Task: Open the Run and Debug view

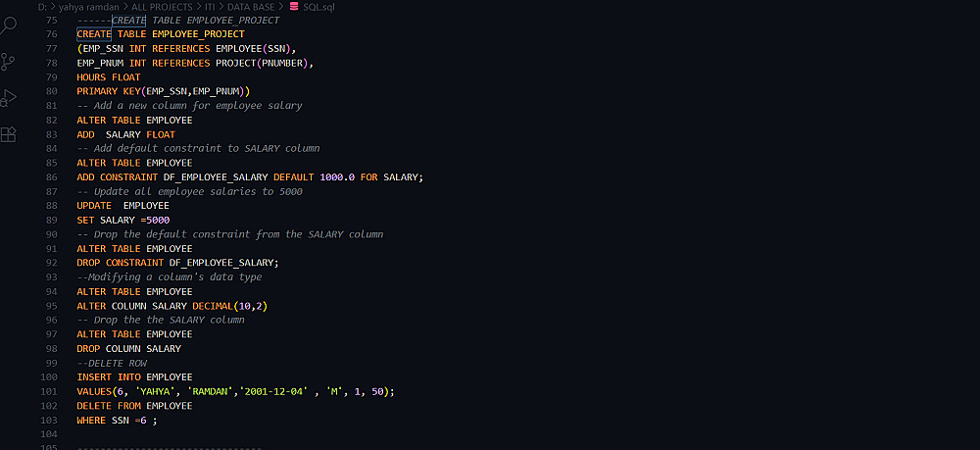Action: [8, 98]
